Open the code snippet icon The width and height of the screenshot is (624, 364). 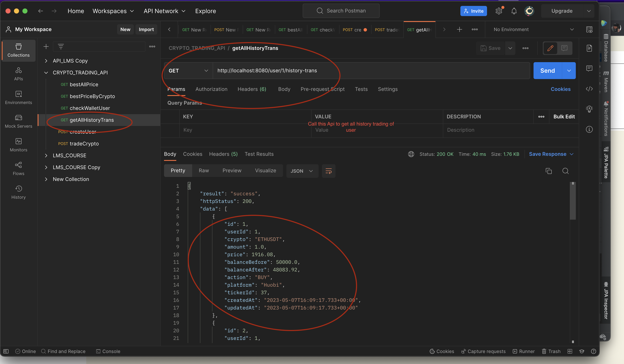point(589,89)
